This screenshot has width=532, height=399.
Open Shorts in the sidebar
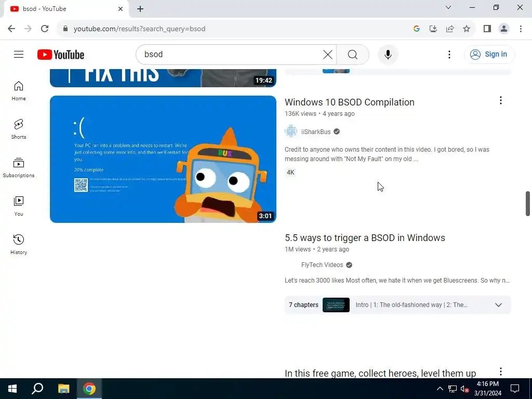click(19, 129)
